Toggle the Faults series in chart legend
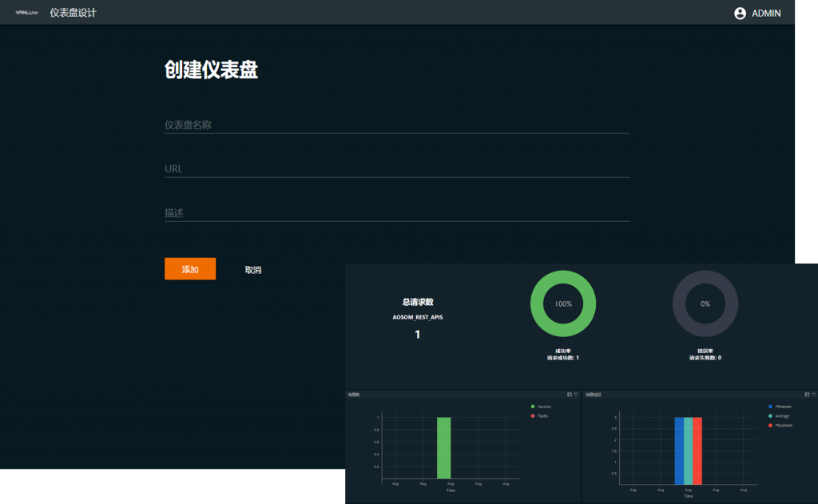 pos(542,416)
